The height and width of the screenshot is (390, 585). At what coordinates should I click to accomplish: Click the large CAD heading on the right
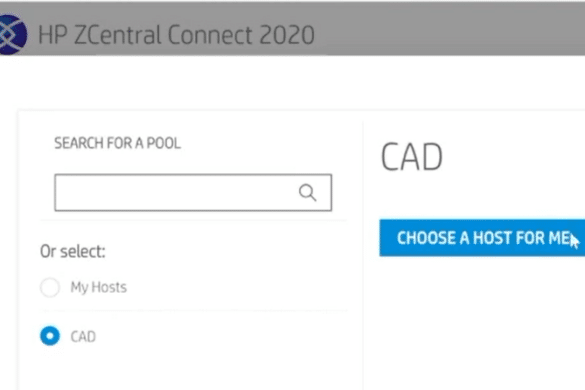[x=412, y=157]
